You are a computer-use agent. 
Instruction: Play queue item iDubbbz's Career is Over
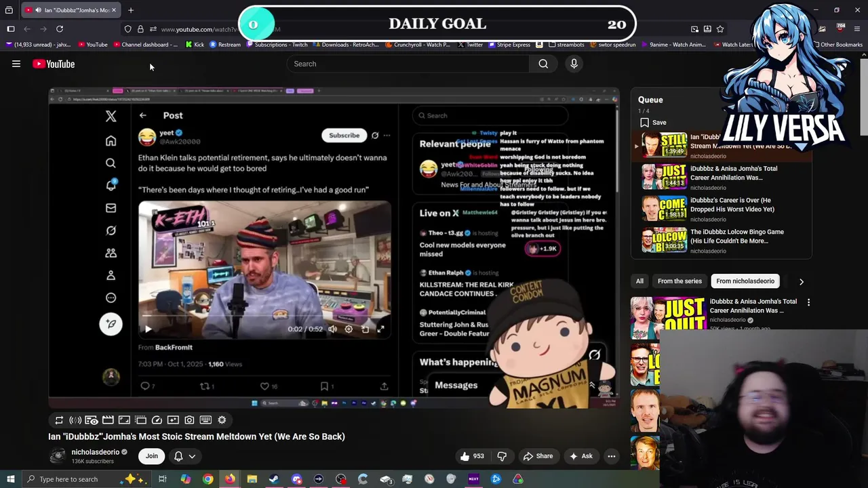[x=723, y=209]
